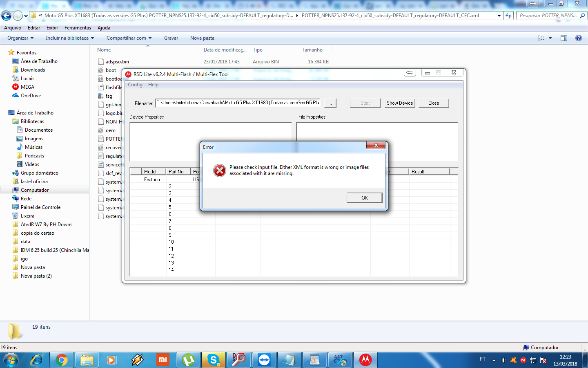Click the network tray icon
Image resolution: width=588 pixels, height=368 pixels.
[x=533, y=360]
